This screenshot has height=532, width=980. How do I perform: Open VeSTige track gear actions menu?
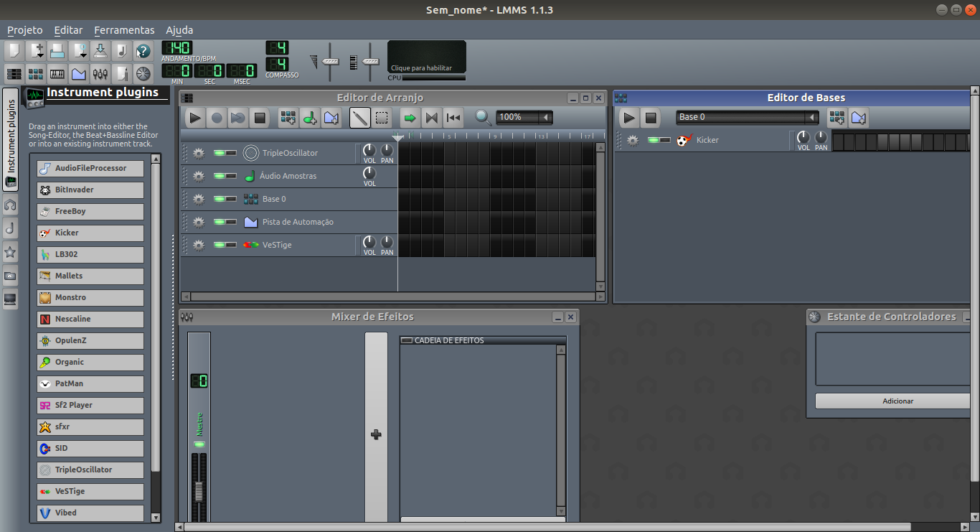(199, 245)
